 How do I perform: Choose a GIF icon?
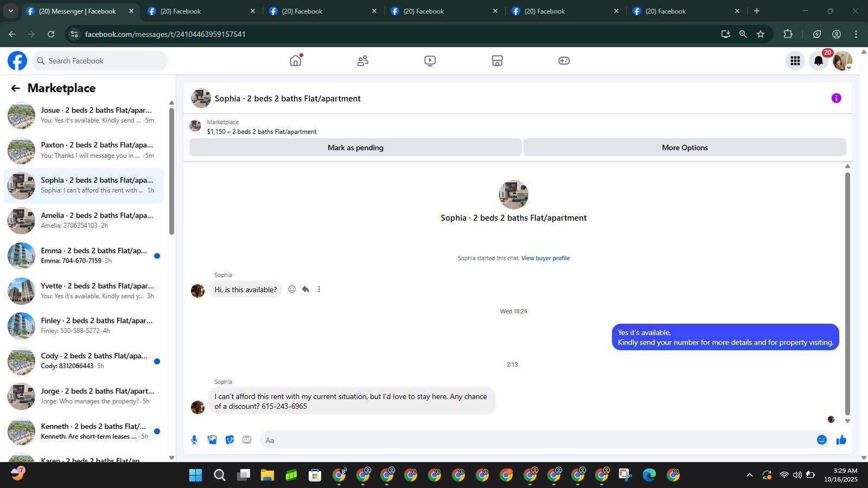[x=247, y=440]
